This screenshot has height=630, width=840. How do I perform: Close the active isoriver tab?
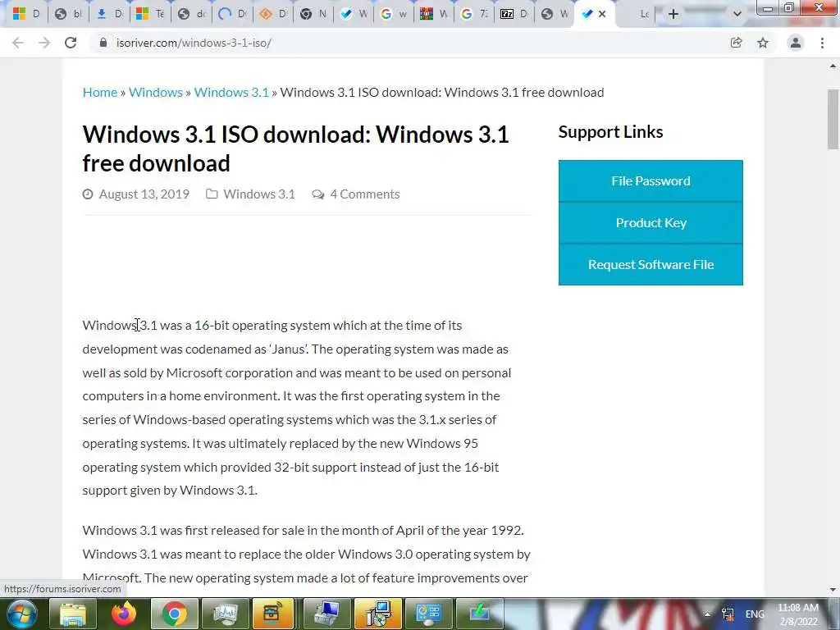click(602, 14)
